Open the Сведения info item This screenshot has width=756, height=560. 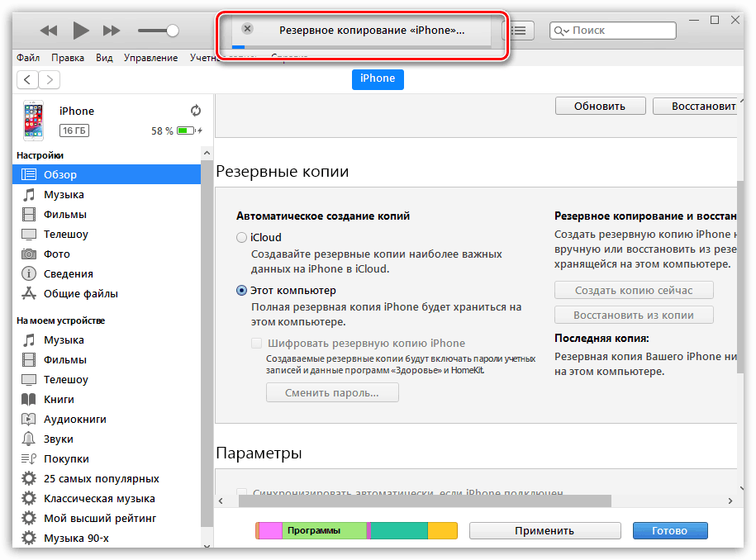click(x=107, y=273)
